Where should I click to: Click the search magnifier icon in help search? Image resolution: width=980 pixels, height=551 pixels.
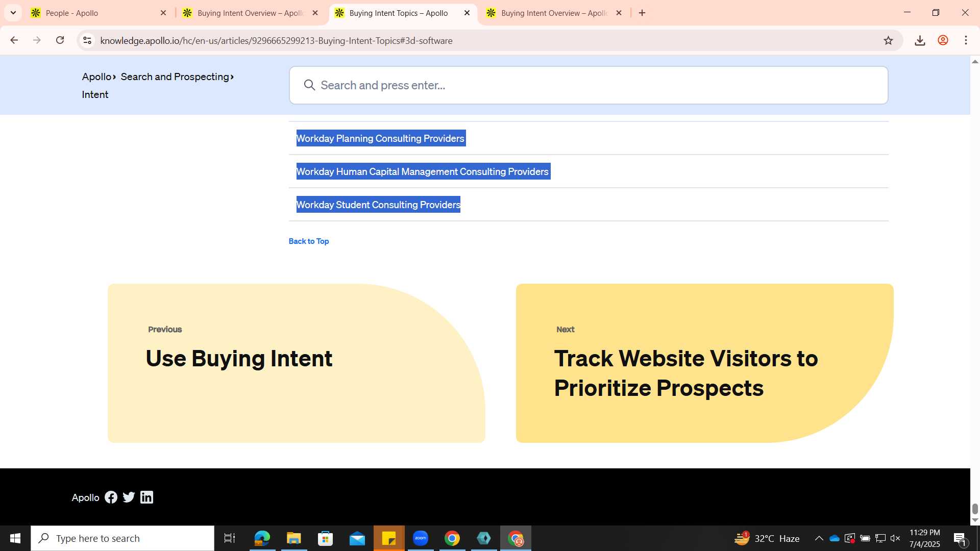(309, 85)
